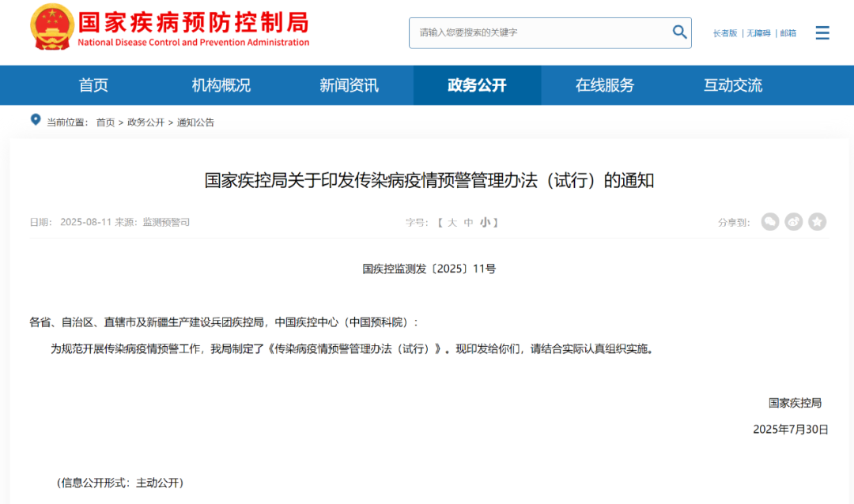Set font size to 大

(x=452, y=223)
